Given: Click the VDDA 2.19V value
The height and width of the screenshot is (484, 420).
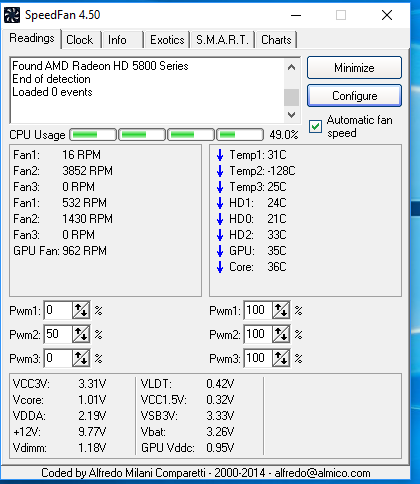Looking at the screenshot, I should 92,416.
